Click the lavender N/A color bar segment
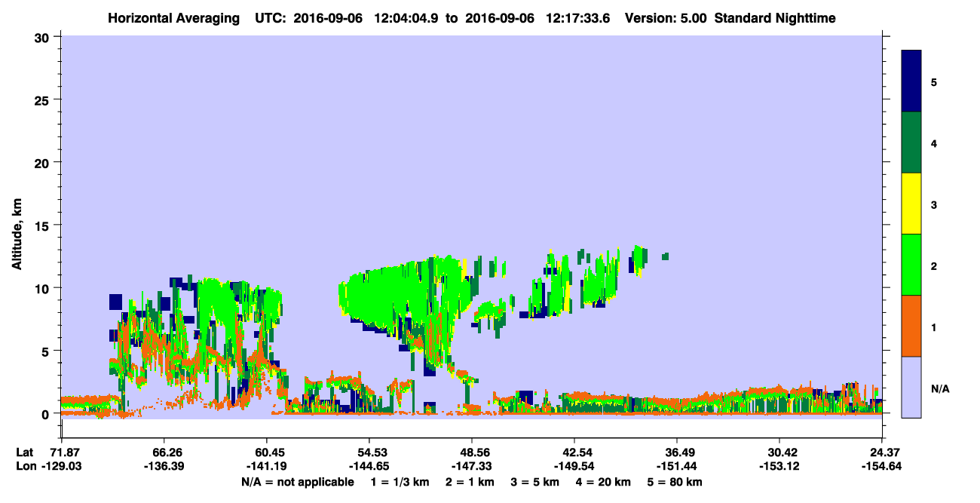Image resolution: width=980 pixels, height=503 pixels. click(911, 387)
